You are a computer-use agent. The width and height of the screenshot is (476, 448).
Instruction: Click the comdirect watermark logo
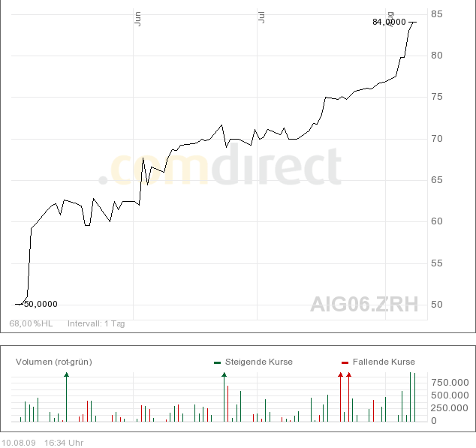coord(219,167)
